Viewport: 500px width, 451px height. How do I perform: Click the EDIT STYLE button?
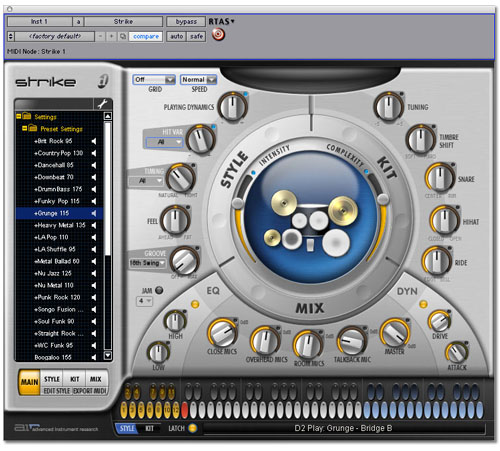point(57,391)
